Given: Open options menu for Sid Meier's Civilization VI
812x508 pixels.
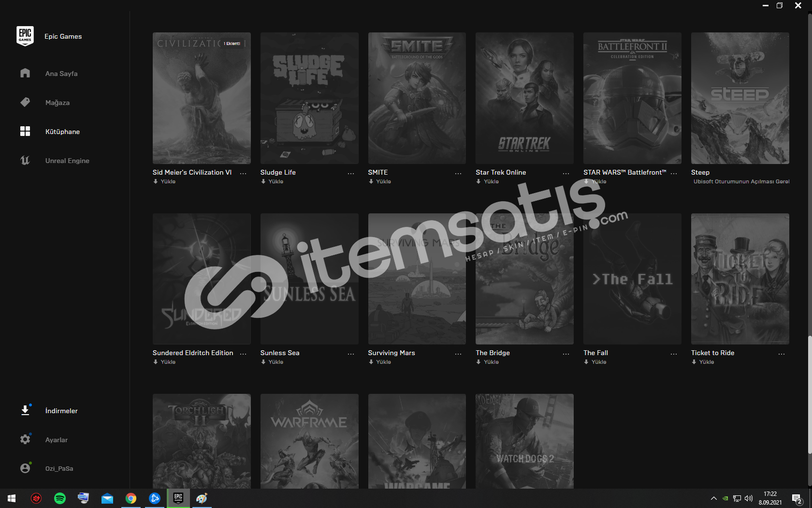Looking at the screenshot, I should click(243, 173).
